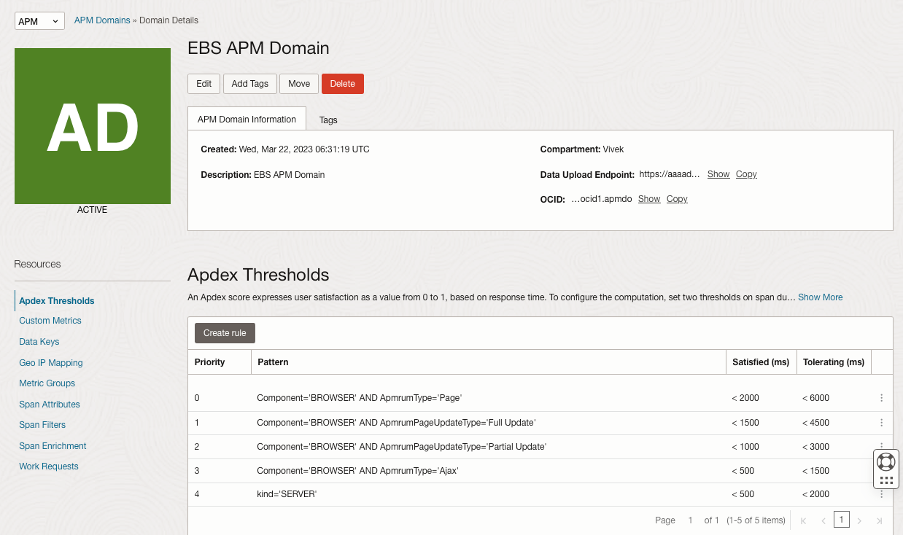
Task: Open actions menu for priority 1 rule
Action: (x=881, y=422)
